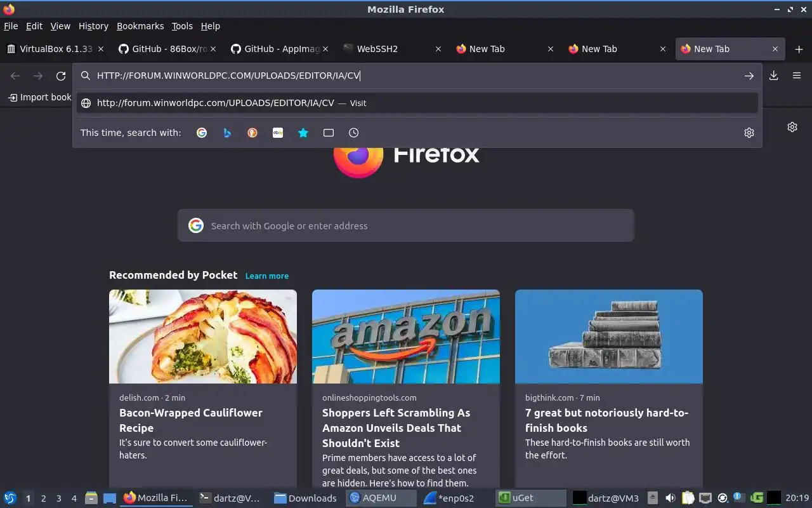
Task: Close the WebSSH2 tab
Action: tap(438, 49)
